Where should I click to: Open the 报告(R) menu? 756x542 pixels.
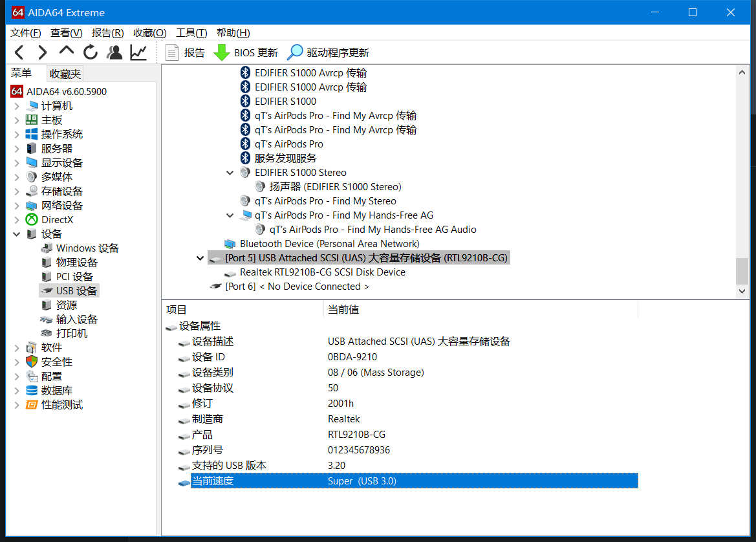click(107, 33)
